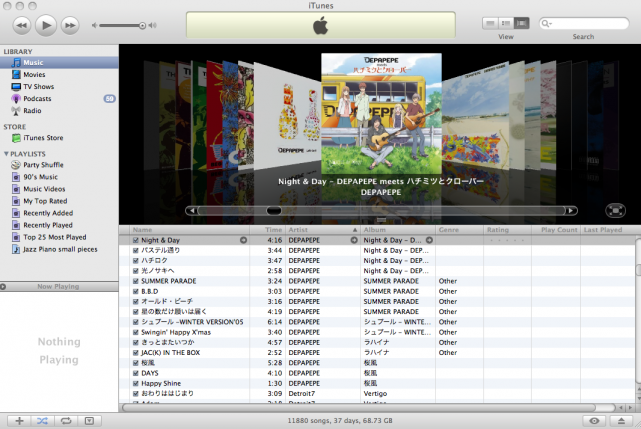Image resolution: width=641 pixels, height=429 pixels.
Task: Skip forward with the fast-forward button
Action: pos(70,25)
